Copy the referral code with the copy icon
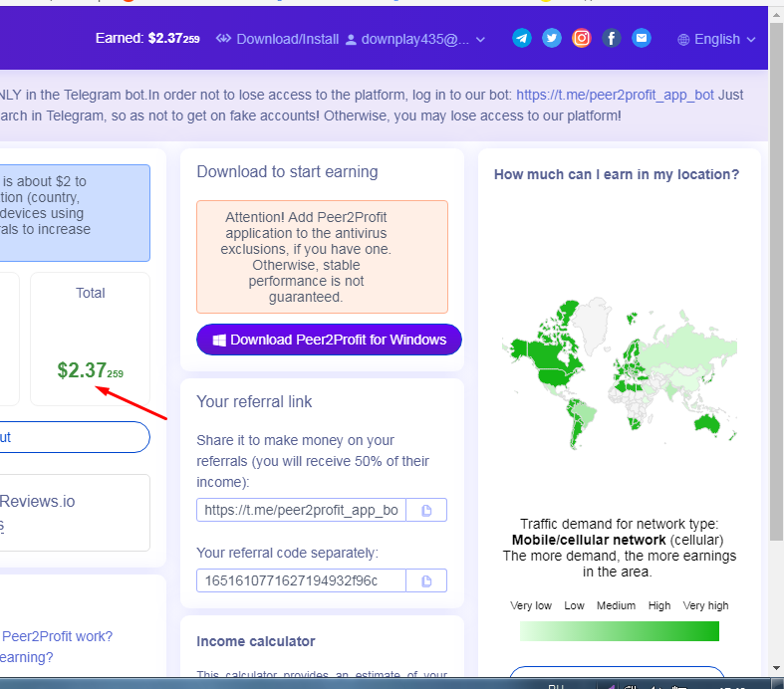 pos(426,581)
